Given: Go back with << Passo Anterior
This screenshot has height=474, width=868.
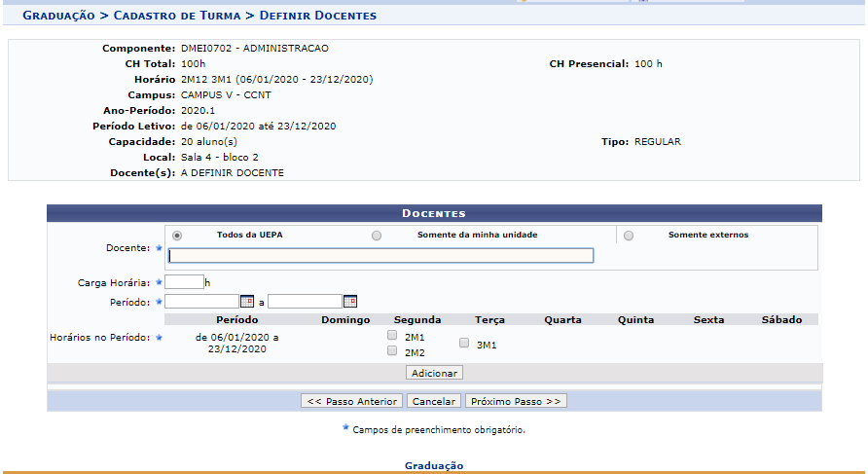Looking at the screenshot, I should pyautogui.click(x=350, y=401).
